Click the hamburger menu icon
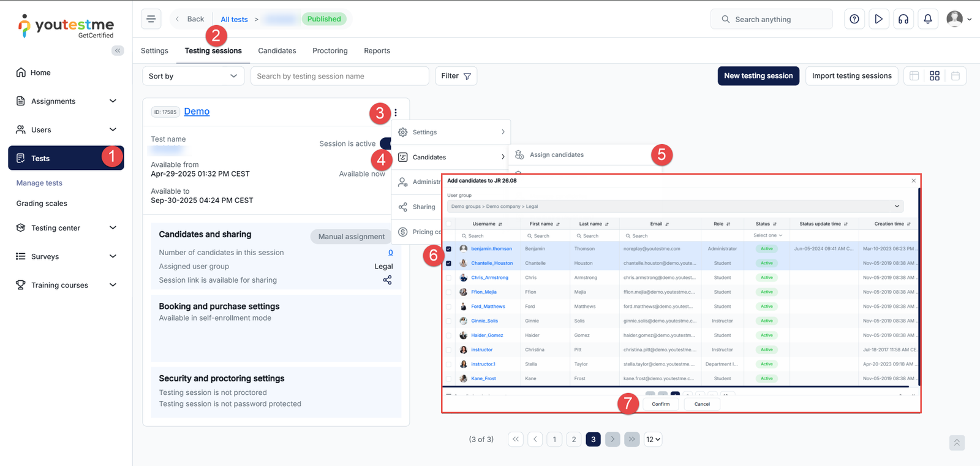 click(x=151, y=19)
